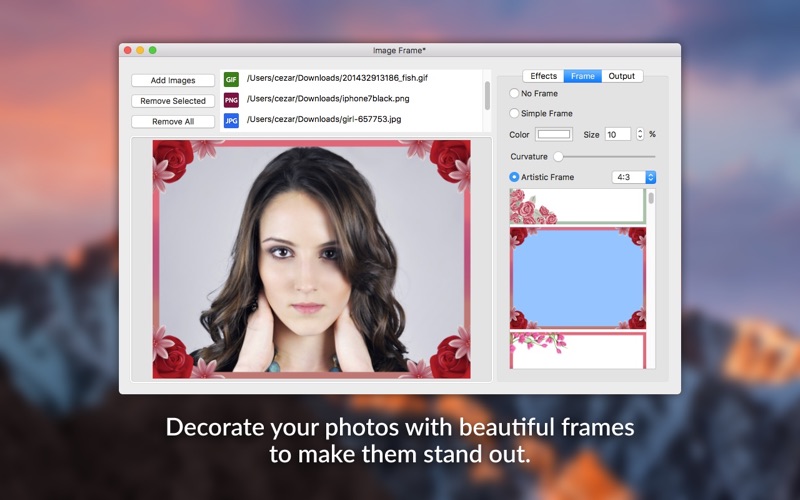The height and width of the screenshot is (500, 800).
Task: Open the frame Color swatch picker
Action: (553, 134)
